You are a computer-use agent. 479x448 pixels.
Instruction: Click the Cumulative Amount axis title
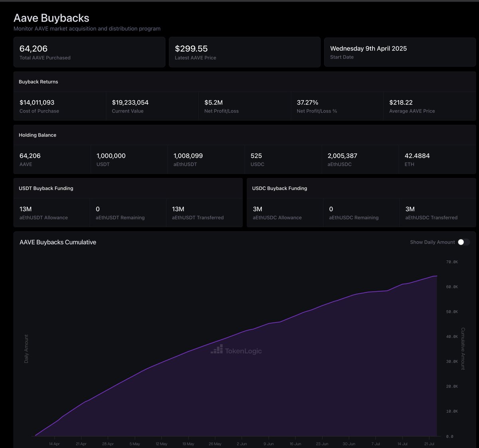click(x=463, y=349)
